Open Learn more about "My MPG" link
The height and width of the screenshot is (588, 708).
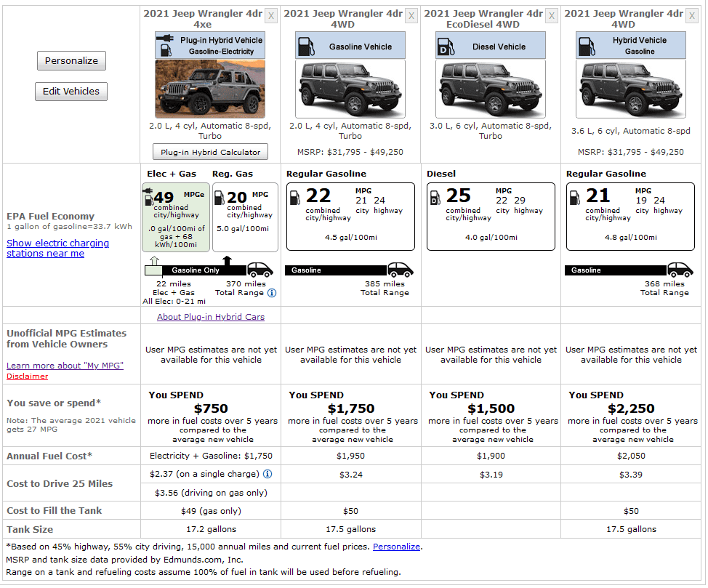pyautogui.click(x=65, y=366)
